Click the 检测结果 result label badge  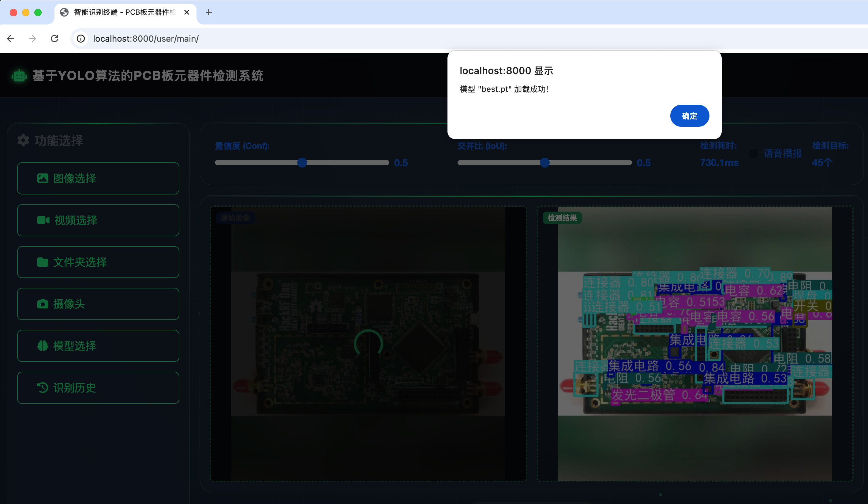(x=562, y=218)
